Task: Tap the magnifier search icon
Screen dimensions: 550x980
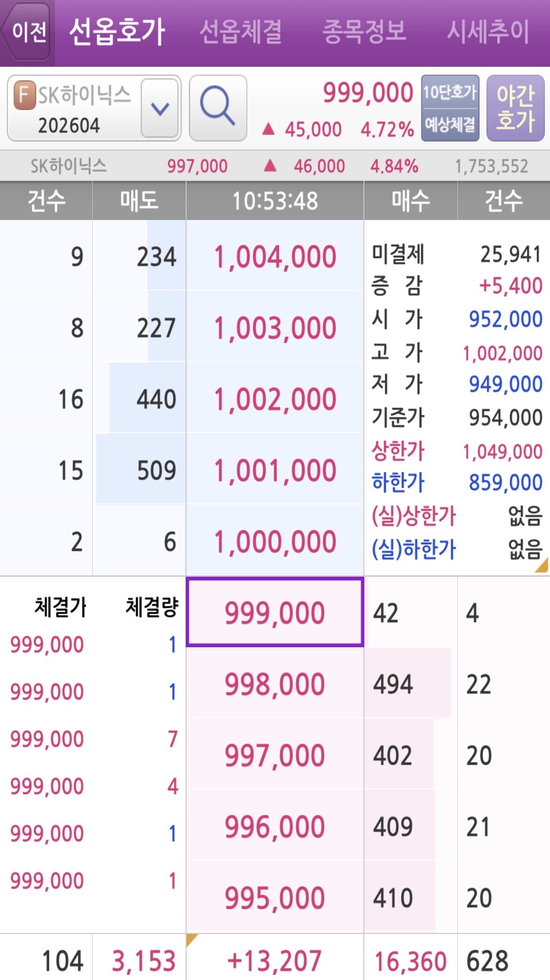Action: pyautogui.click(x=218, y=108)
